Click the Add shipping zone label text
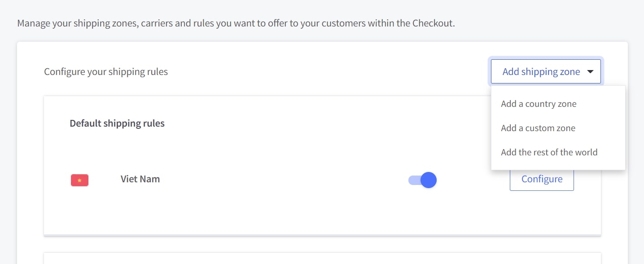 [x=541, y=72]
